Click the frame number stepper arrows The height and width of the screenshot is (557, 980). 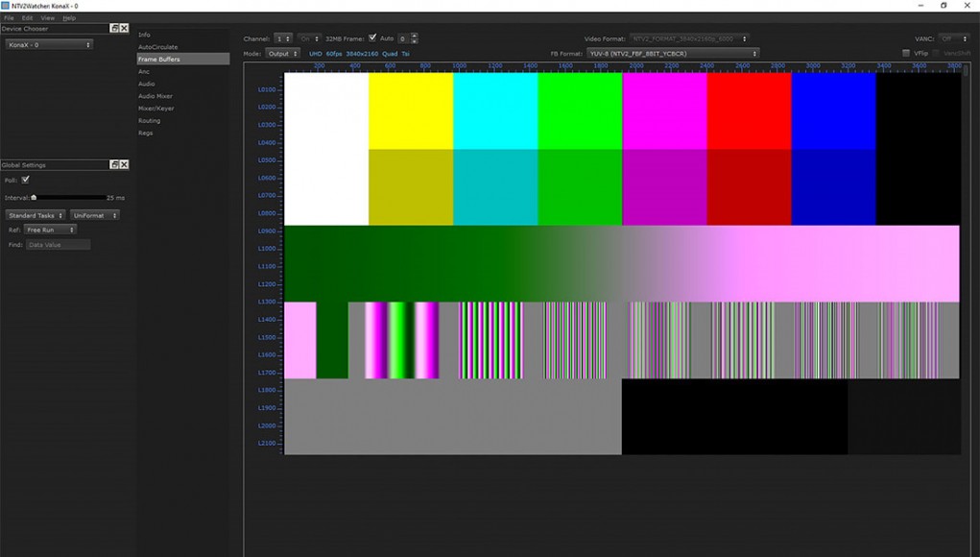(414, 38)
